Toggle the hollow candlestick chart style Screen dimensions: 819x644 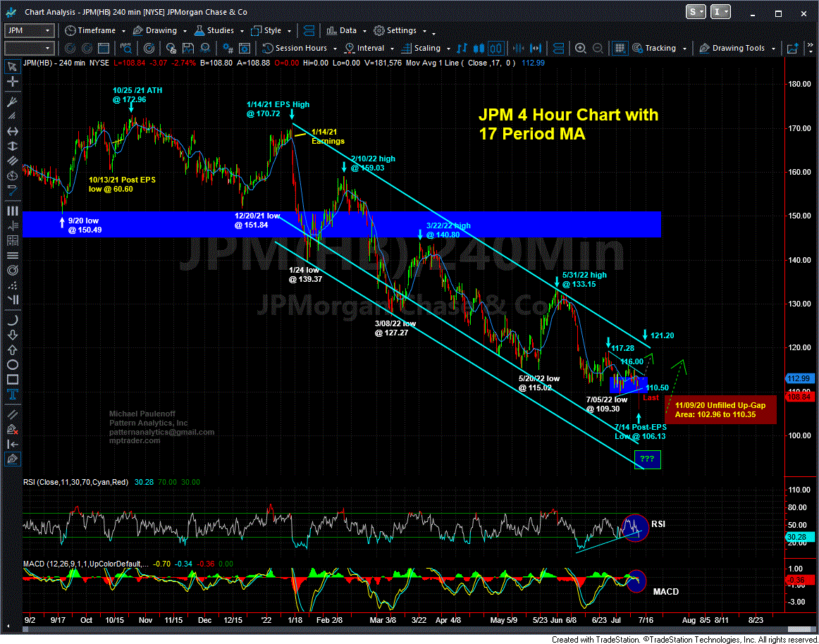(495, 48)
